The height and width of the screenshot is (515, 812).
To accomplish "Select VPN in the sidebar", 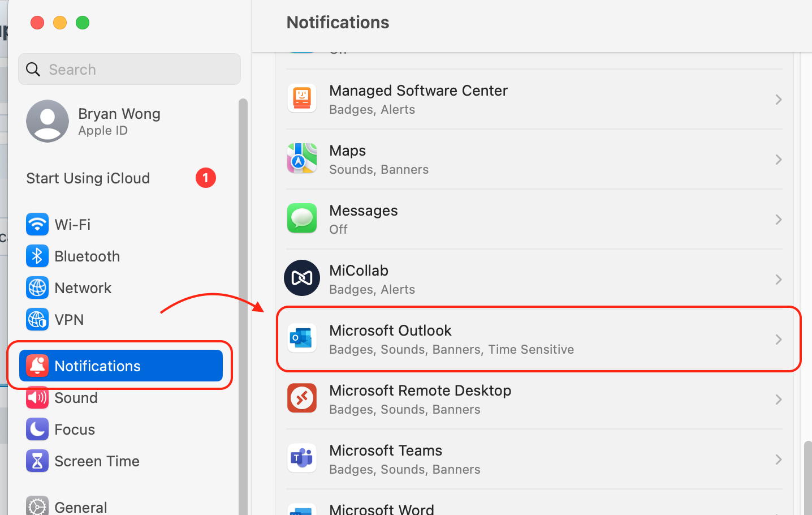I will [121, 319].
